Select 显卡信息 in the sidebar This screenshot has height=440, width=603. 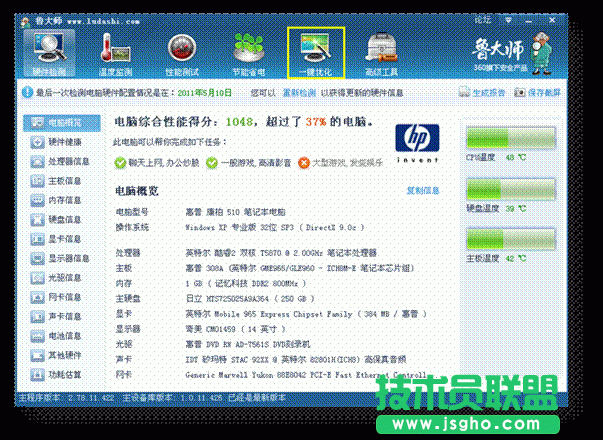pyautogui.click(x=57, y=239)
